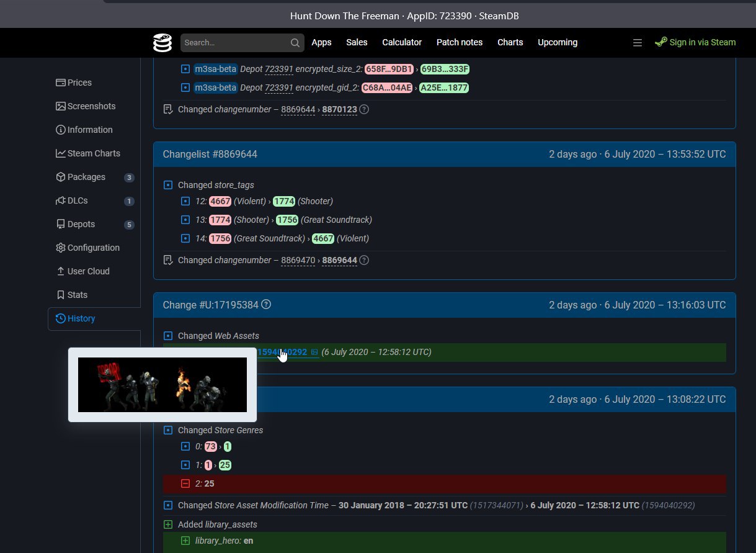The width and height of the screenshot is (756, 553).
Task: Click the search magnifier icon
Action: 295,43
